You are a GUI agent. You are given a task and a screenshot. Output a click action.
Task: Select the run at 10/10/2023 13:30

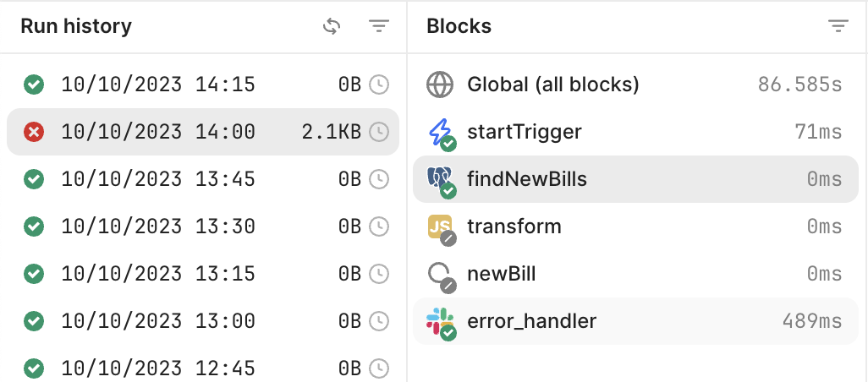[202, 226]
